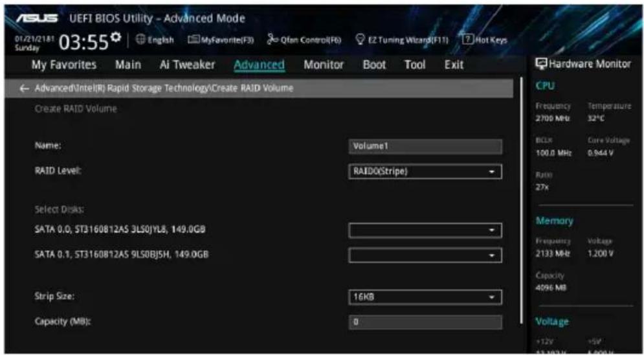Image resolution: width=644 pixels, height=355 pixels.
Task: Click the 0.944 V core voltage value
Action: click(600, 152)
